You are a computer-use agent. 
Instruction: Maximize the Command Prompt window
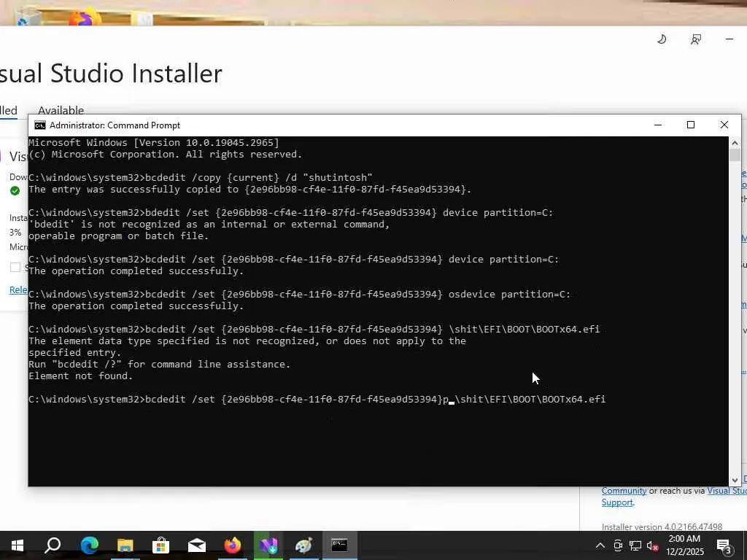point(691,125)
